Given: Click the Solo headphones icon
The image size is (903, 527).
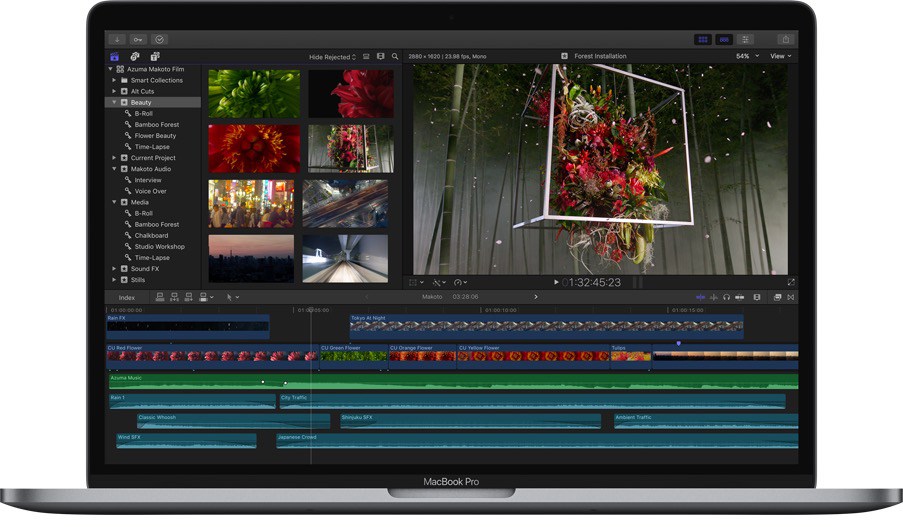Looking at the screenshot, I should (727, 297).
